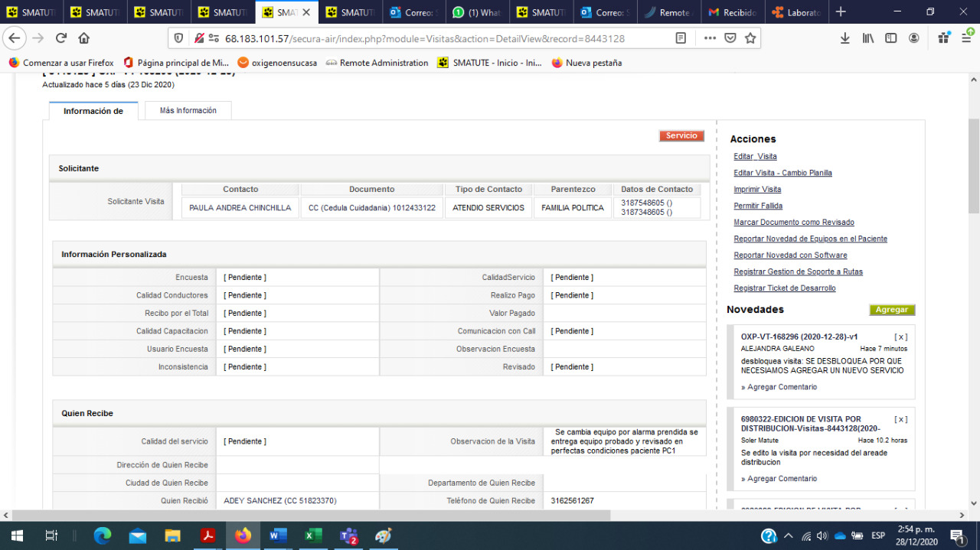Viewport: 980px width, 550px height.
Task: Open page actions three-dot menu
Action: point(710,38)
